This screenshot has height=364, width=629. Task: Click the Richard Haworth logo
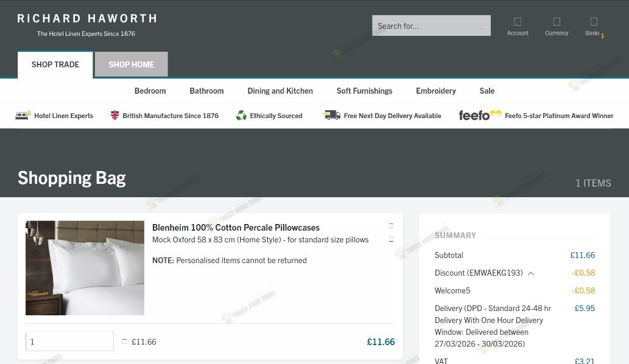coord(86,25)
